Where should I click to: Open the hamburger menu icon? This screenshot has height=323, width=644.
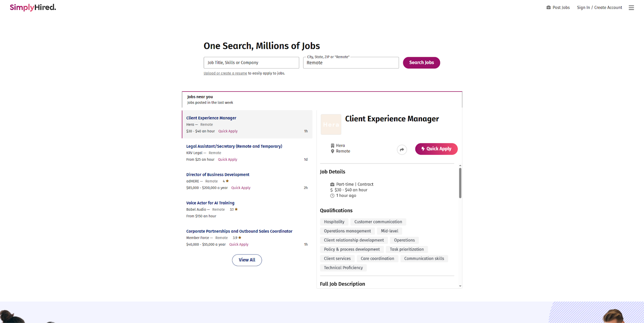click(631, 8)
